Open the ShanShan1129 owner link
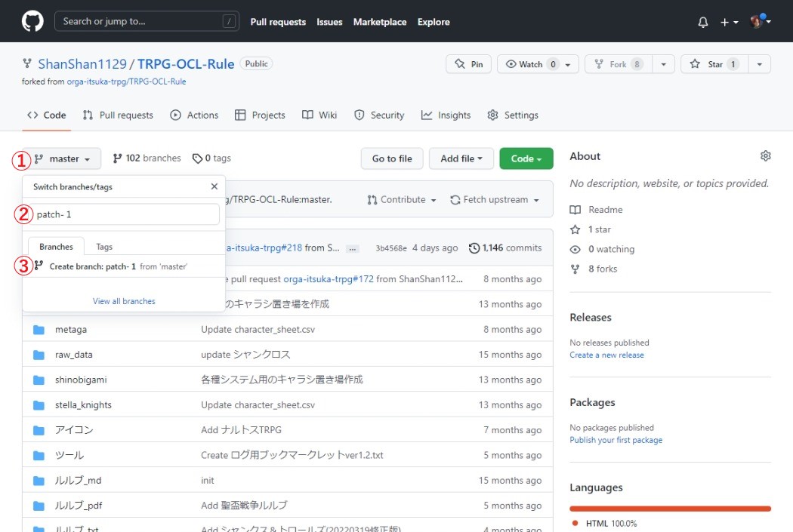793x532 pixels. point(82,64)
